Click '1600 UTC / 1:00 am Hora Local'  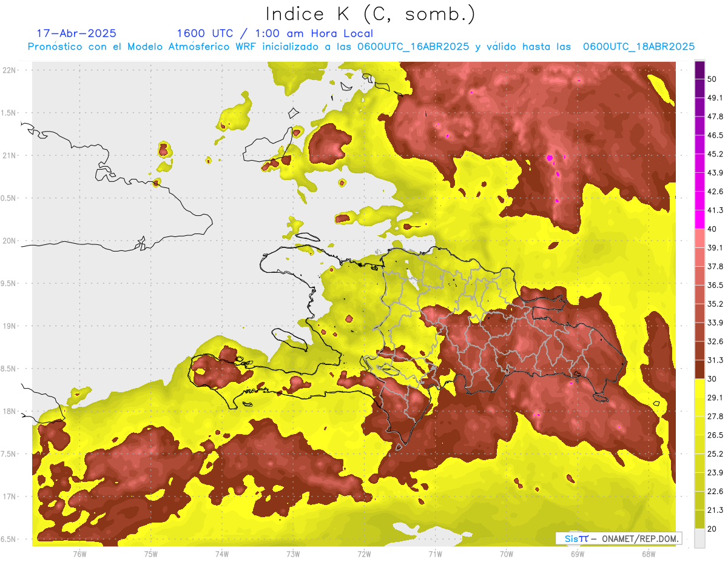(275, 33)
